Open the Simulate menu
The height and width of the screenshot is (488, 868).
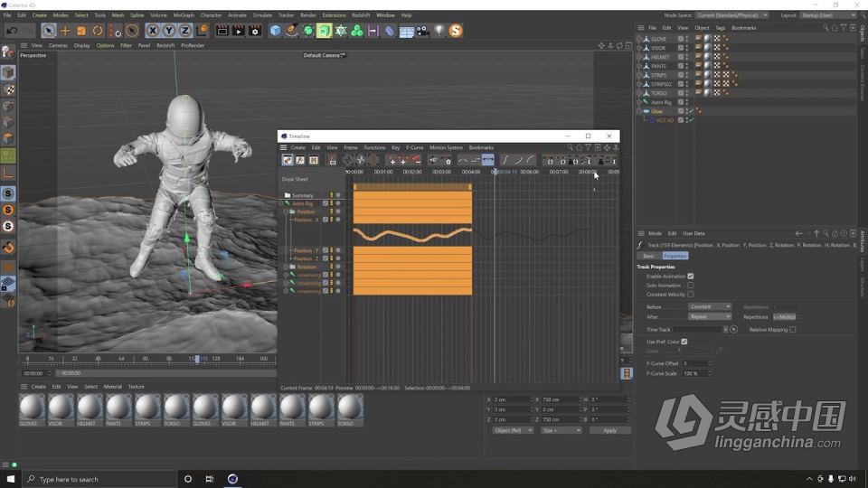coord(262,15)
